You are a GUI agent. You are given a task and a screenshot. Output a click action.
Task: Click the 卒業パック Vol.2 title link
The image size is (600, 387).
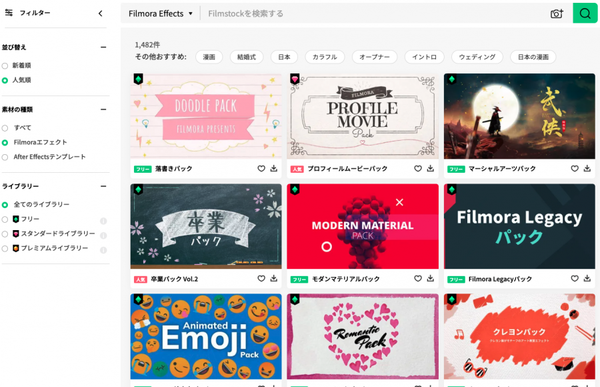(x=174, y=279)
